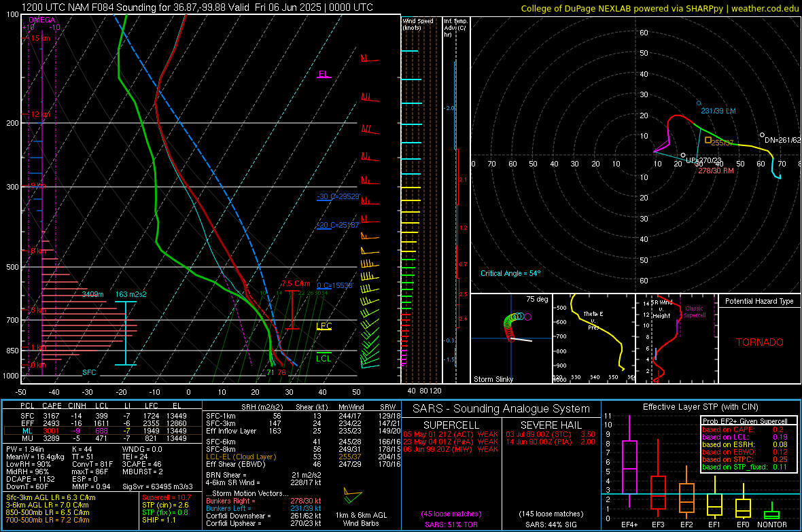Click the 'based on CAPE: 0.2' probability line
The width and height of the screenshot is (802, 532).
tap(743, 429)
